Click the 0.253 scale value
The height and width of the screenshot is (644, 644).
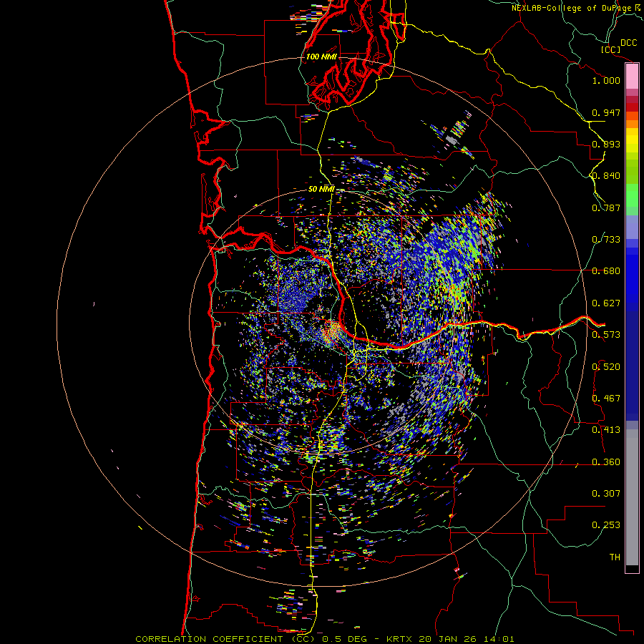(x=606, y=525)
